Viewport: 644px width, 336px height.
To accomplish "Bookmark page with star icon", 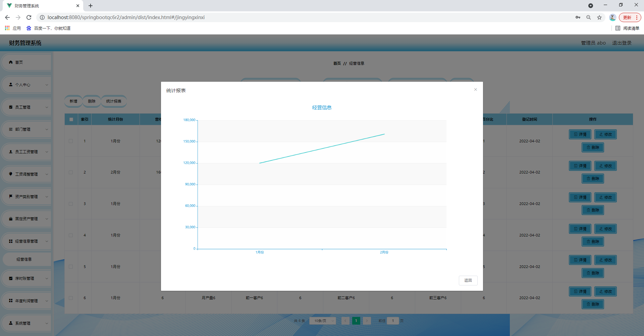I will click(x=599, y=17).
